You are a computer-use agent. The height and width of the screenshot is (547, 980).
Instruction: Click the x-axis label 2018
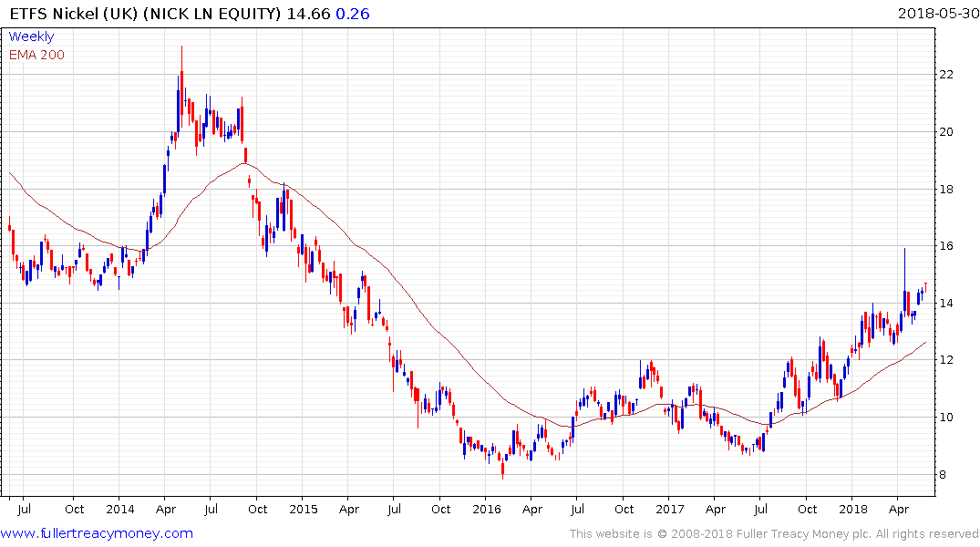coord(853,509)
